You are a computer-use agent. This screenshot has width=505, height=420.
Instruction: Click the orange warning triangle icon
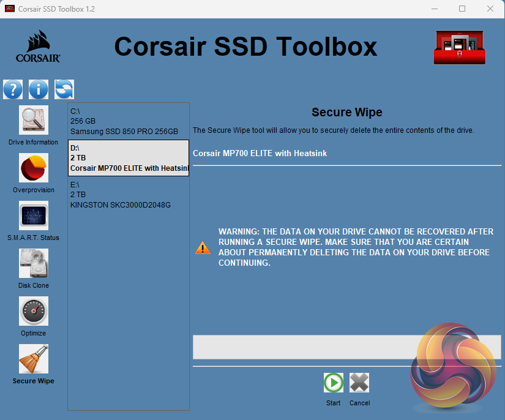[x=202, y=248]
